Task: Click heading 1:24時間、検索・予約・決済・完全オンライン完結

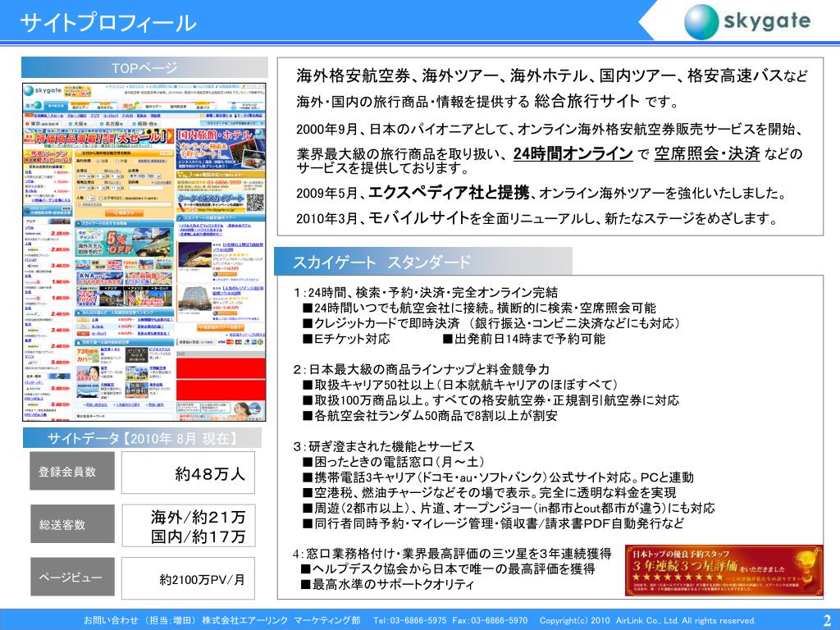Action: (x=426, y=293)
